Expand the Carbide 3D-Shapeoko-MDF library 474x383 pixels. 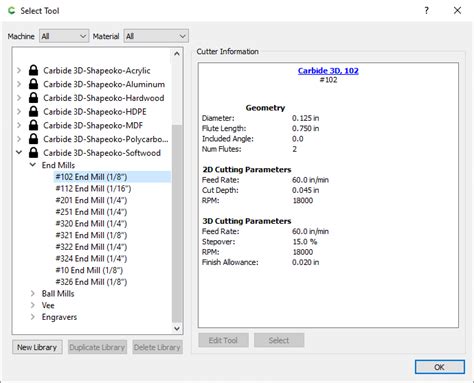19,125
